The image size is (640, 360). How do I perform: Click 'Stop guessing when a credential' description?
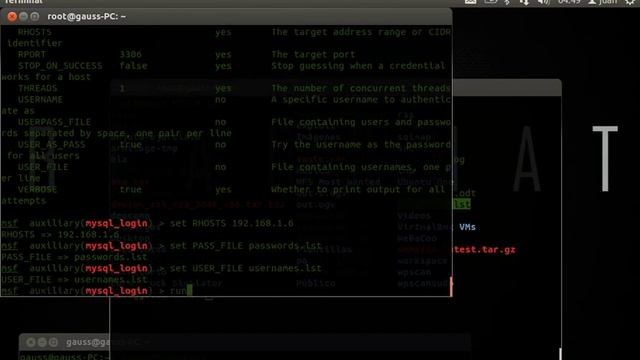358,66
